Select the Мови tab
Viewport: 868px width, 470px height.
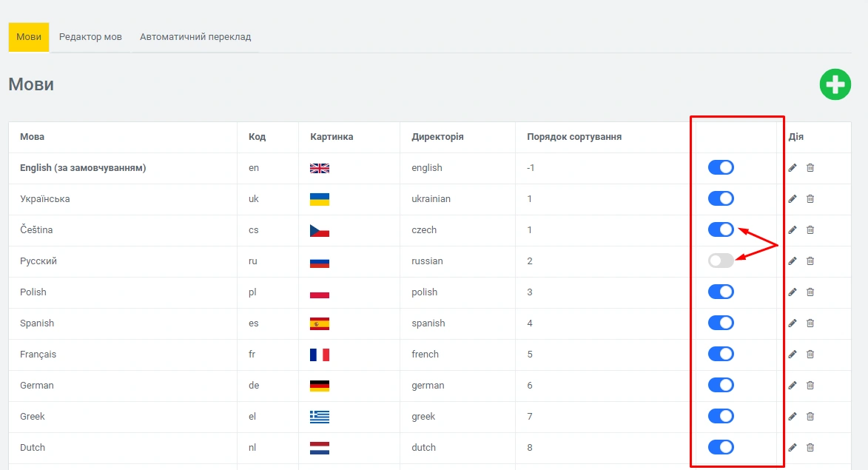point(29,37)
